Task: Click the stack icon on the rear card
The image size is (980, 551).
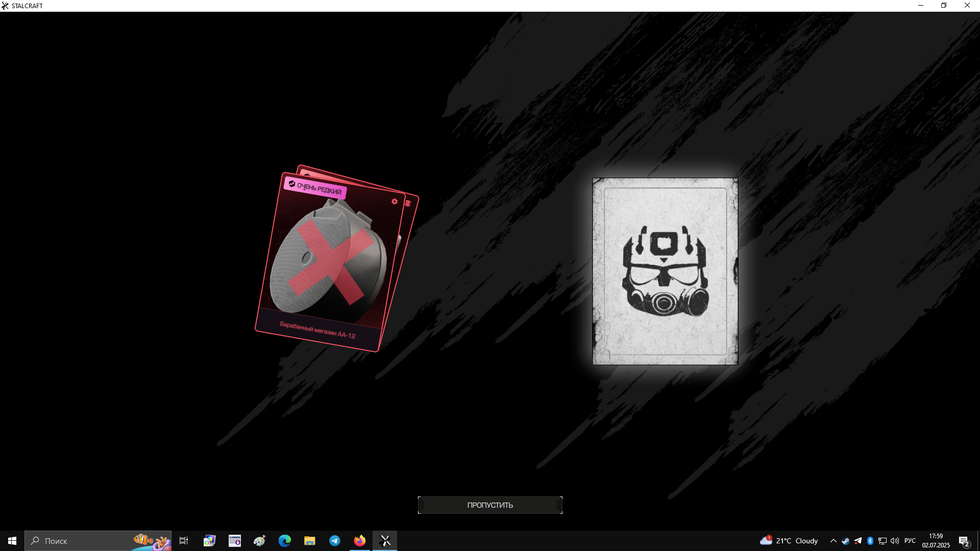Action: (x=408, y=203)
